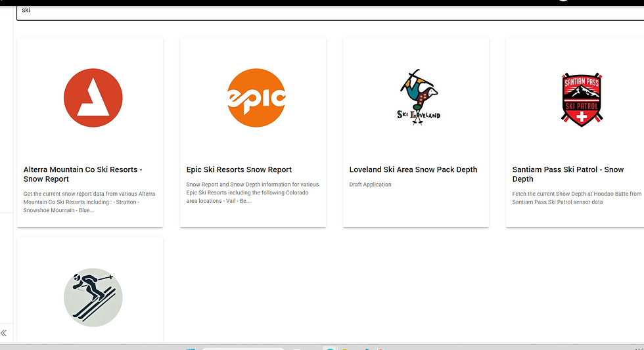Click the Ski Loveland bird logo
Image resolution: width=644 pixels, height=350 pixels.
pos(419,97)
